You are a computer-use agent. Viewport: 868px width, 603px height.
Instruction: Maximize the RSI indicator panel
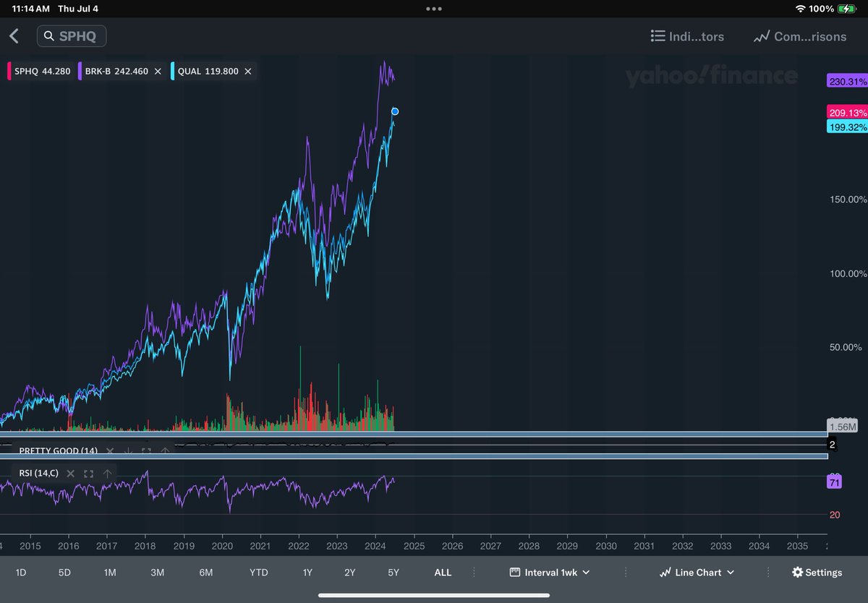(89, 474)
